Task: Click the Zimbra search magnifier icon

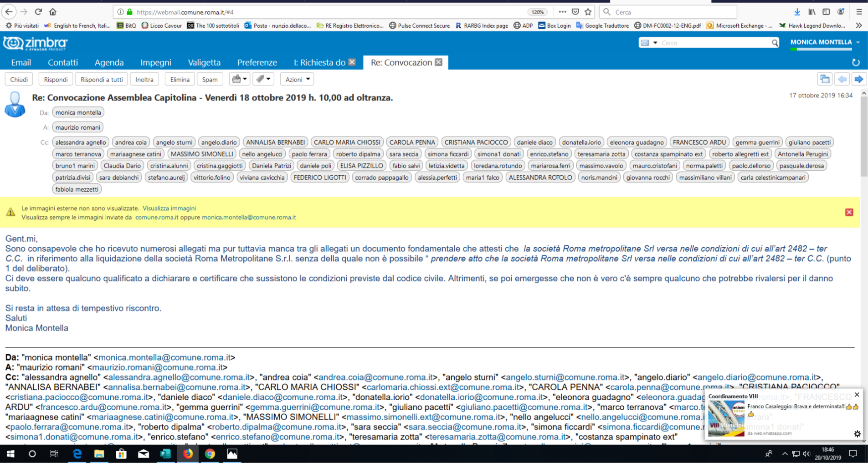Action: 775,43
